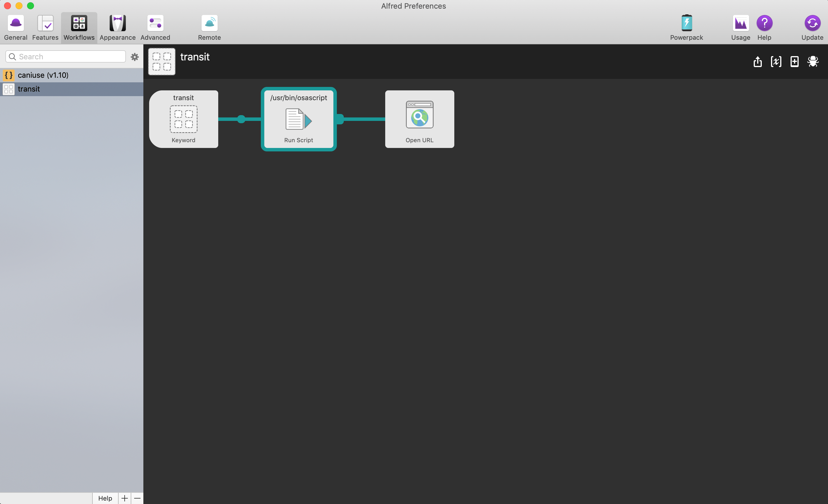This screenshot has width=828, height=504.
Task: Switch to the Features tab
Action: (45, 28)
